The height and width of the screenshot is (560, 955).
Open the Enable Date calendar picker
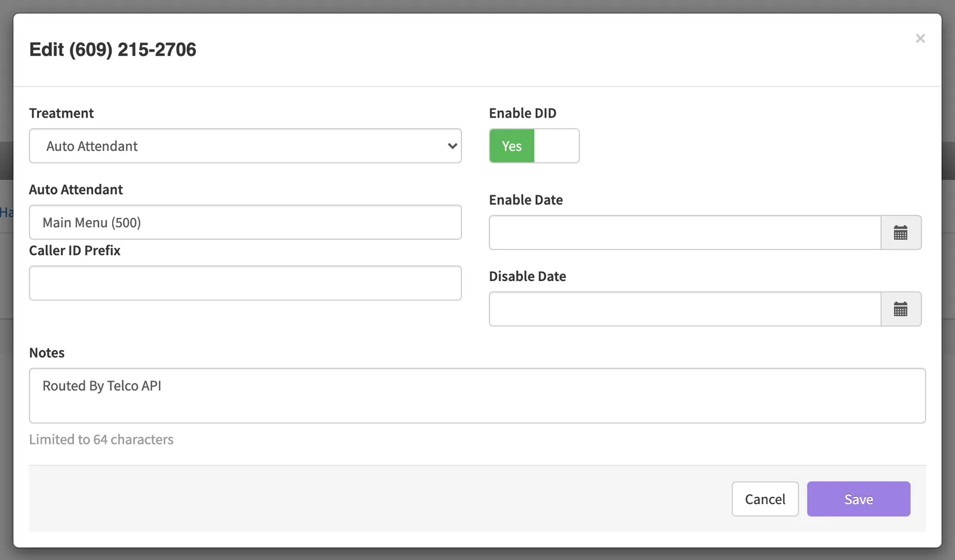[901, 233]
